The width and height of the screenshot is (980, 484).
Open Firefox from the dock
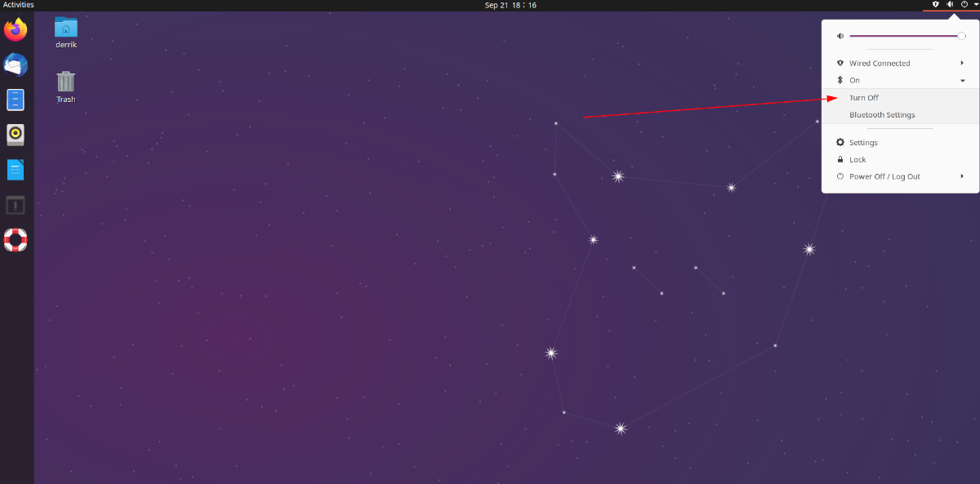[x=15, y=29]
